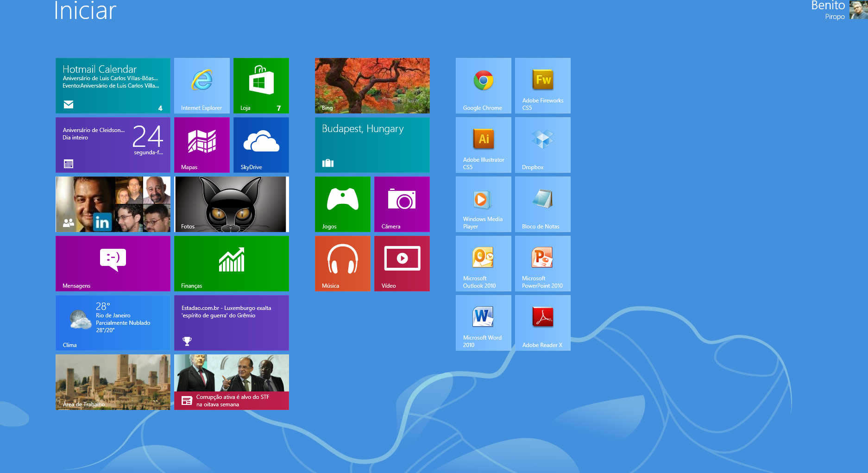
Task: Open the Clima weather tile
Action: 113,323
